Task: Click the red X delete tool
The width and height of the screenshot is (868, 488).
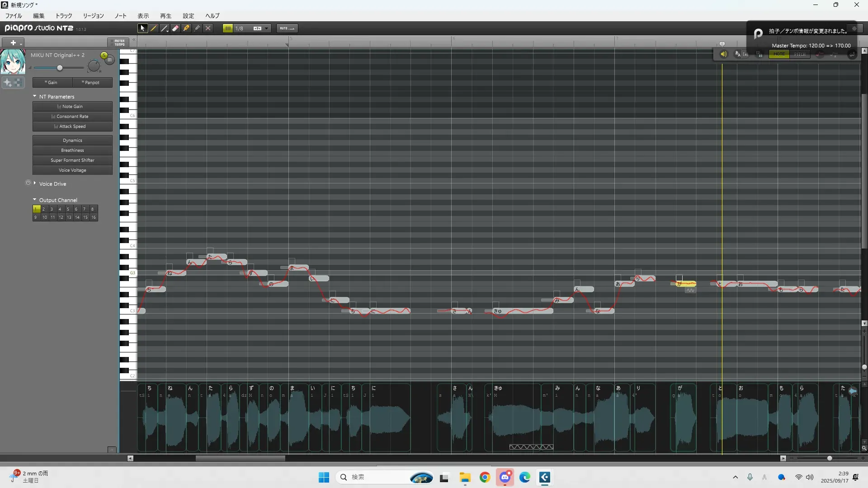Action: tap(208, 28)
